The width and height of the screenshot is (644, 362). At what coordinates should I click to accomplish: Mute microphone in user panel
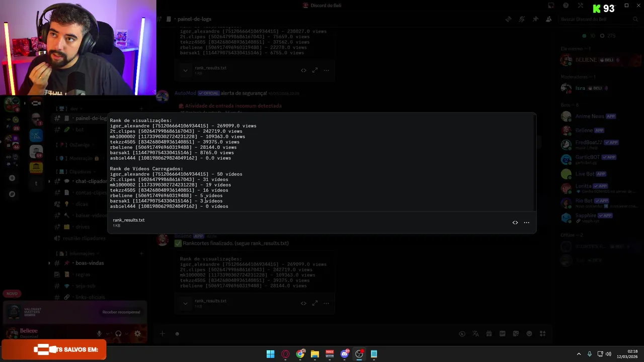coord(99,333)
